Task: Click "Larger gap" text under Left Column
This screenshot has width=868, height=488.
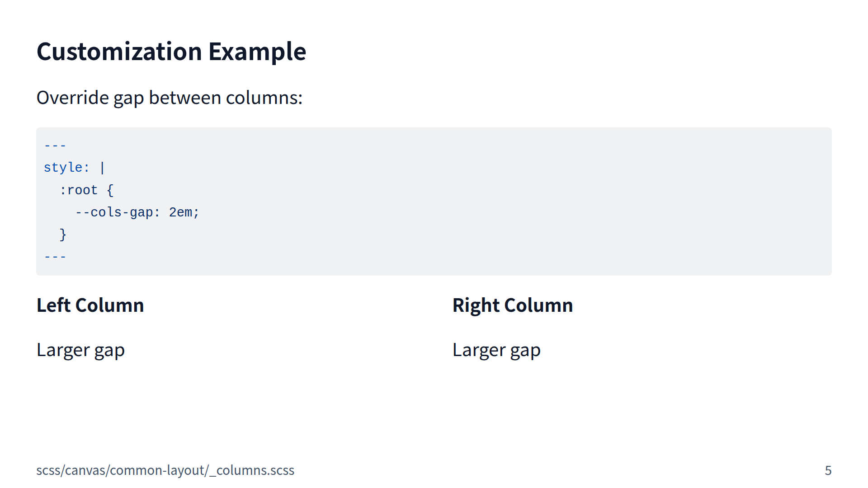Action: coord(80,350)
